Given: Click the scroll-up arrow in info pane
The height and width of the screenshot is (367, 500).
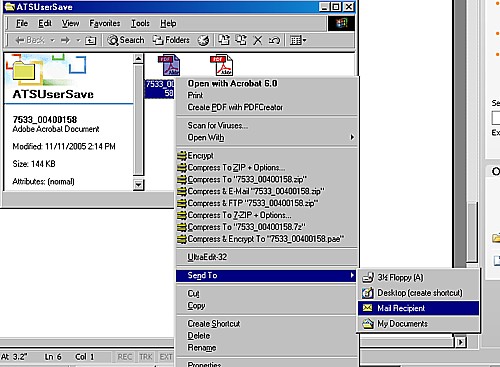Looking at the screenshot, I should (138, 59).
